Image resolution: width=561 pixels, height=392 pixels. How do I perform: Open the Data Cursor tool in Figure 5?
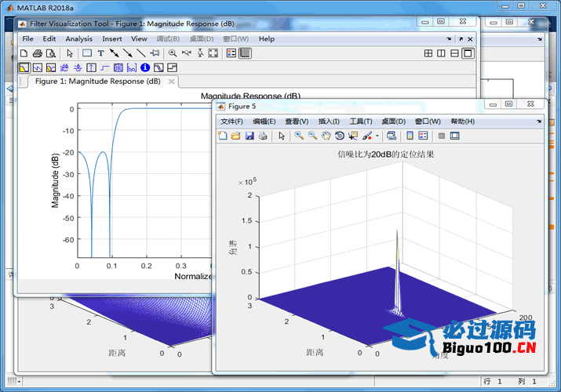[x=353, y=136]
